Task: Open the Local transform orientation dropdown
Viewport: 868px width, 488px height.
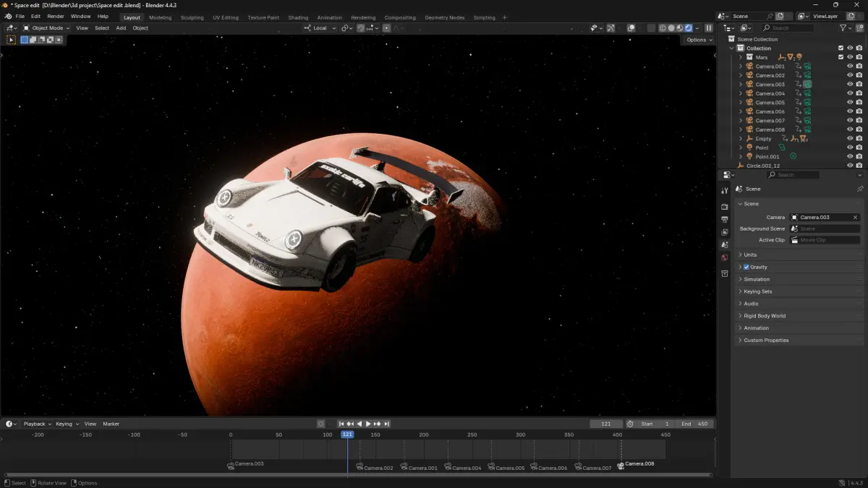Action: tap(320, 28)
